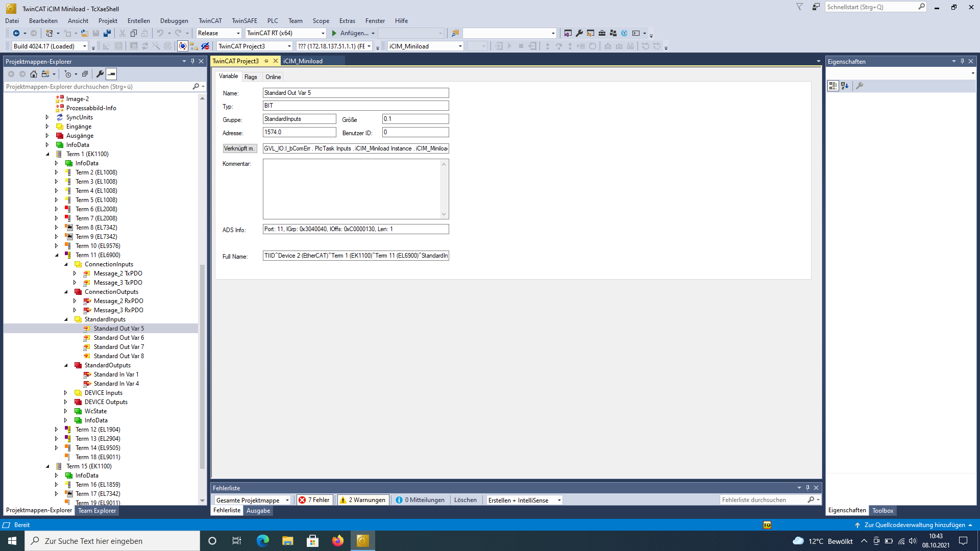The height and width of the screenshot is (551, 980).
Task: Click the properties wrench icon in main toolbar
Action: 579,33
